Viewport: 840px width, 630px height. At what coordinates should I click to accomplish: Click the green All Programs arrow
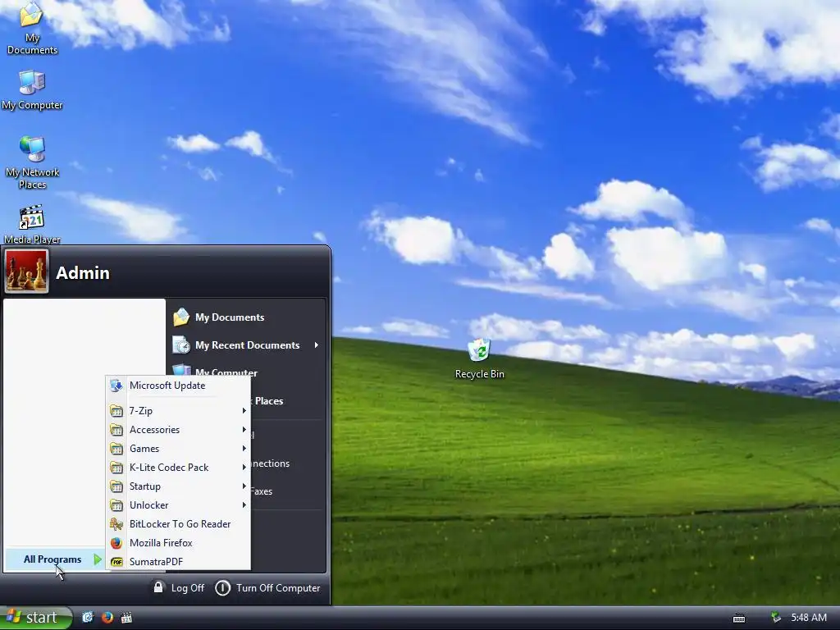click(97, 559)
